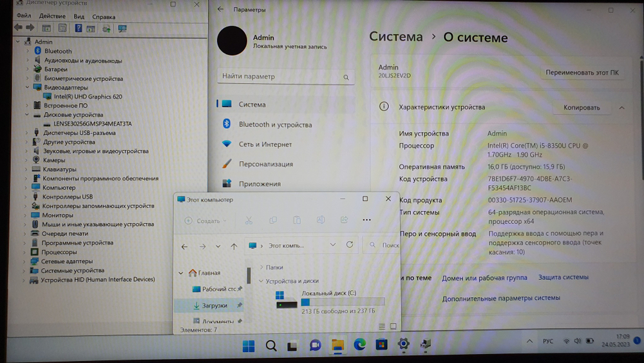This screenshot has width=644, height=363.
Task: Click the Rename icon in Explorer toolbar
Action: (x=320, y=220)
